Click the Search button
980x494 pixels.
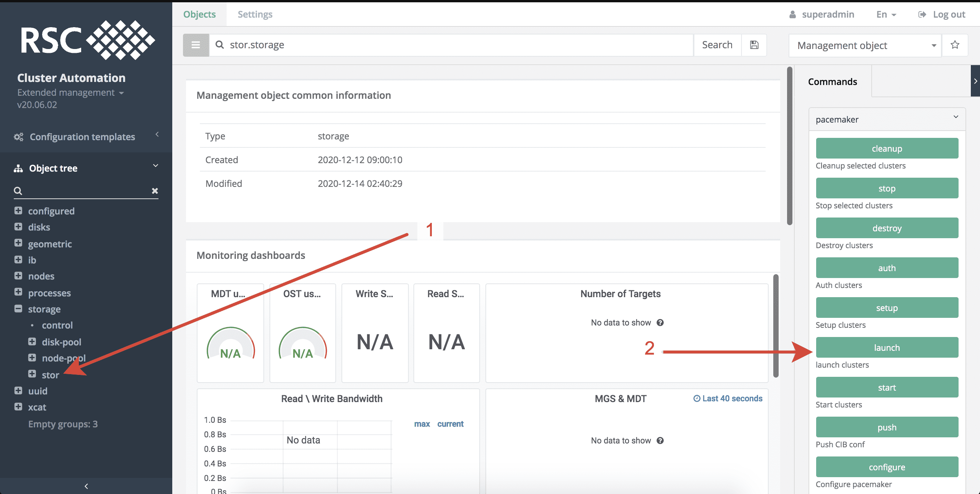pos(717,44)
